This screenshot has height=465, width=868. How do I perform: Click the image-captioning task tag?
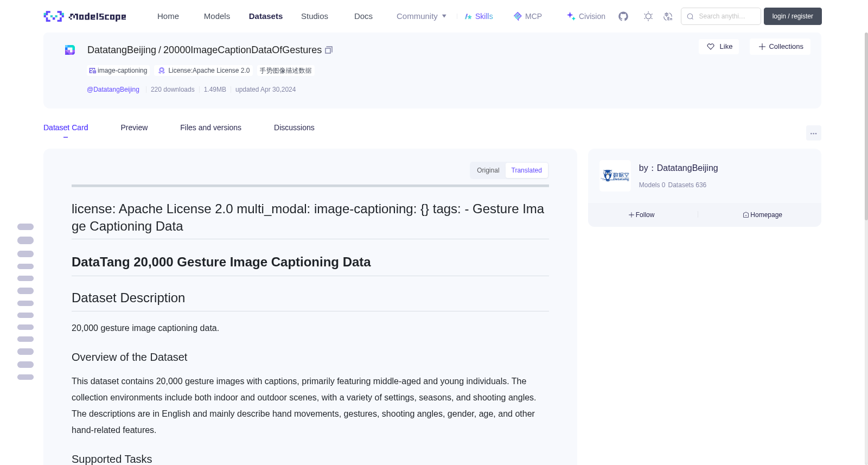coord(118,71)
